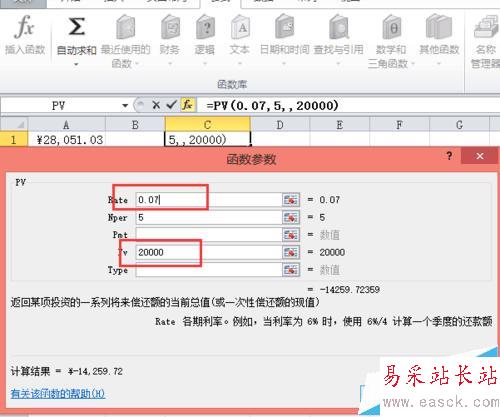Open the Name Manager (名称管理器) icon
This screenshot has width=500, height=417.
tap(486, 27)
